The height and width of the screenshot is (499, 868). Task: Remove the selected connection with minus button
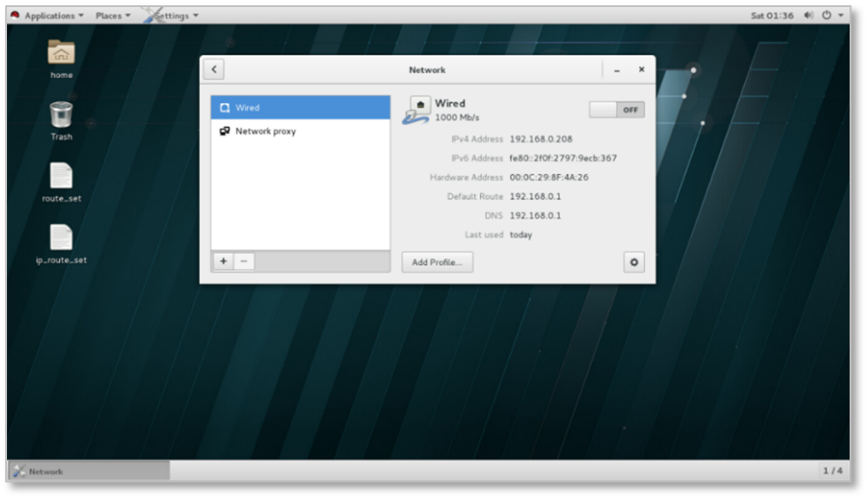(x=244, y=261)
